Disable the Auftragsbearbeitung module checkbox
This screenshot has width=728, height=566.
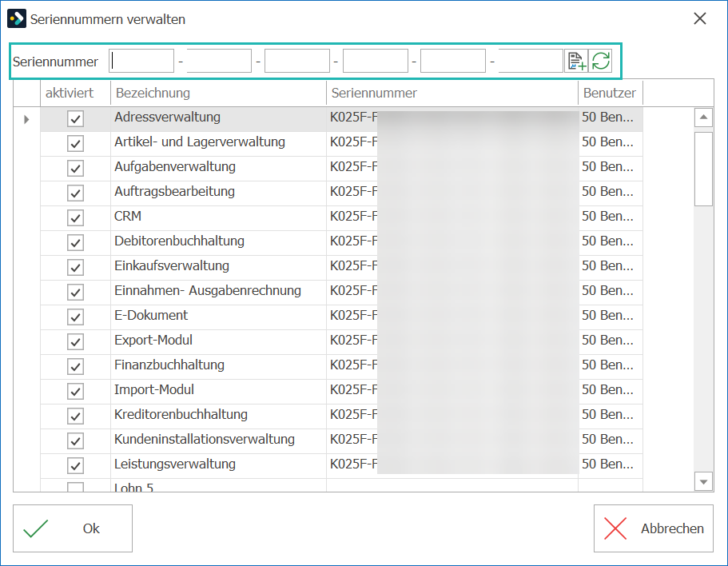75,193
